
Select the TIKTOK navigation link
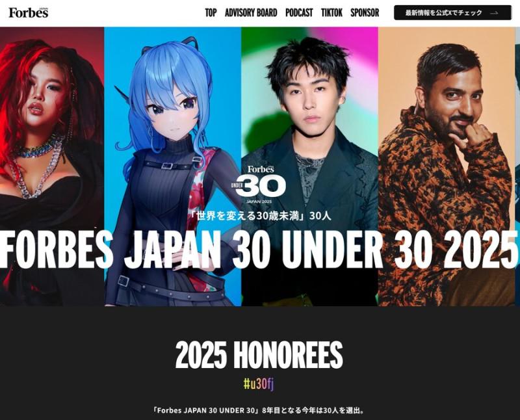(331, 12)
